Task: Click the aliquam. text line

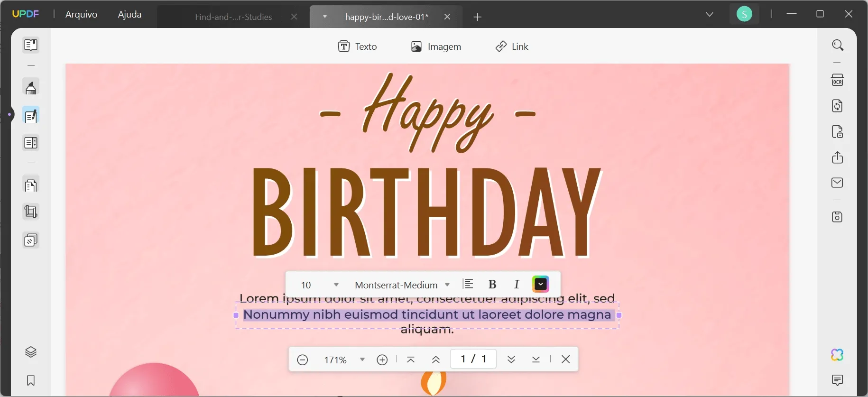Action: coord(427,330)
